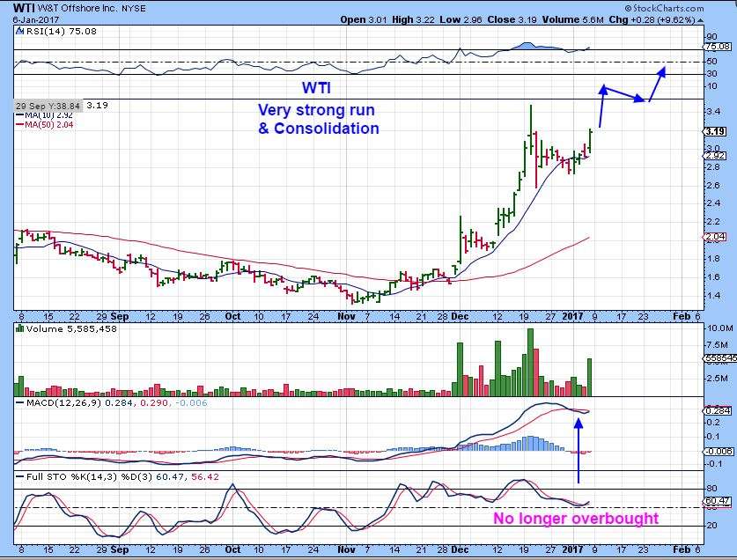Click the red dash marker of MA(50) legend
Viewport: 737px width, 560px height.
[19, 125]
